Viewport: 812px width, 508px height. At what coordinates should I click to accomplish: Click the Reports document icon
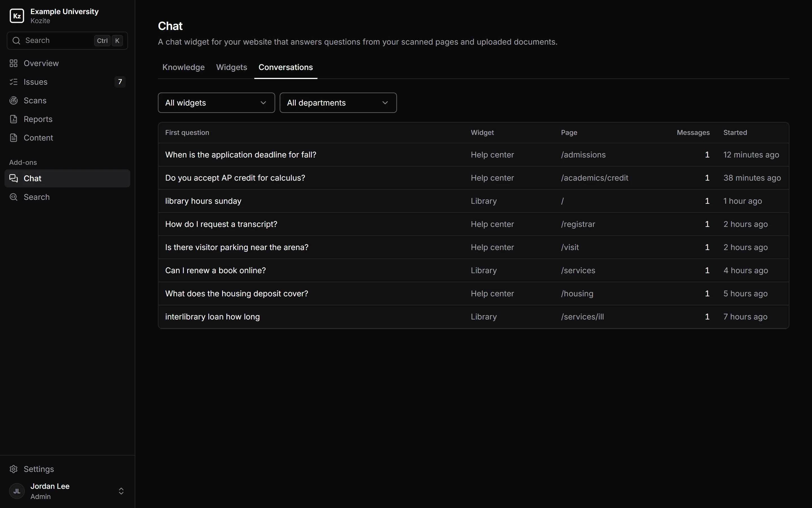[x=14, y=119]
